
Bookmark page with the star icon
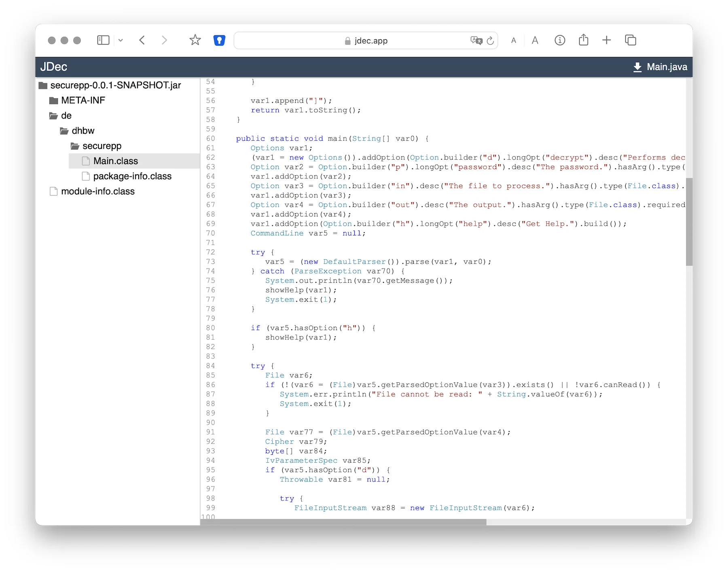(x=195, y=40)
